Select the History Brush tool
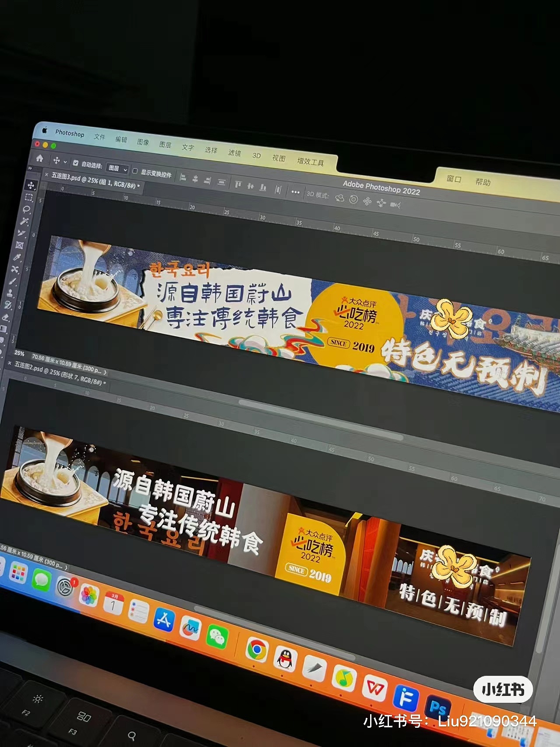Viewport: 560px width, 747px height. tap(8, 305)
